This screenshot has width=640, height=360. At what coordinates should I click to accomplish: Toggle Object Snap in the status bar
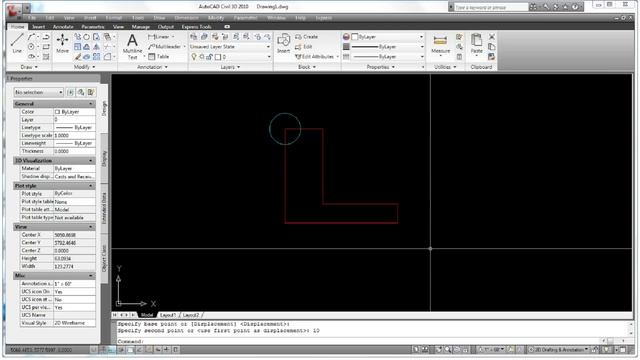point(130,350)
